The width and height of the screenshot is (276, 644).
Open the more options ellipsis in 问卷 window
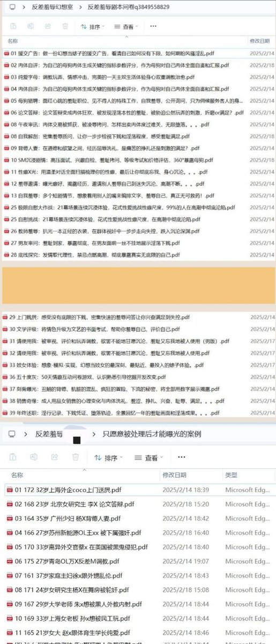coord(153,26)
